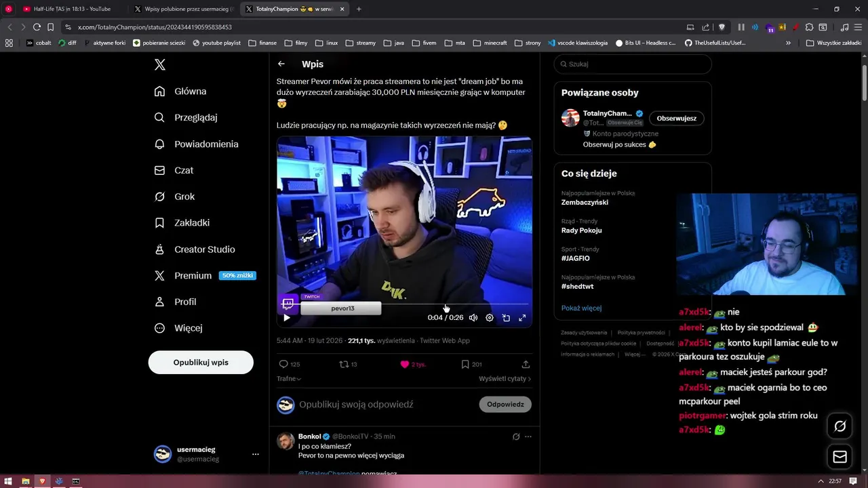The image size is (868, 488).
Task: Open floating Grok button
Action: [x=840, y=426]
